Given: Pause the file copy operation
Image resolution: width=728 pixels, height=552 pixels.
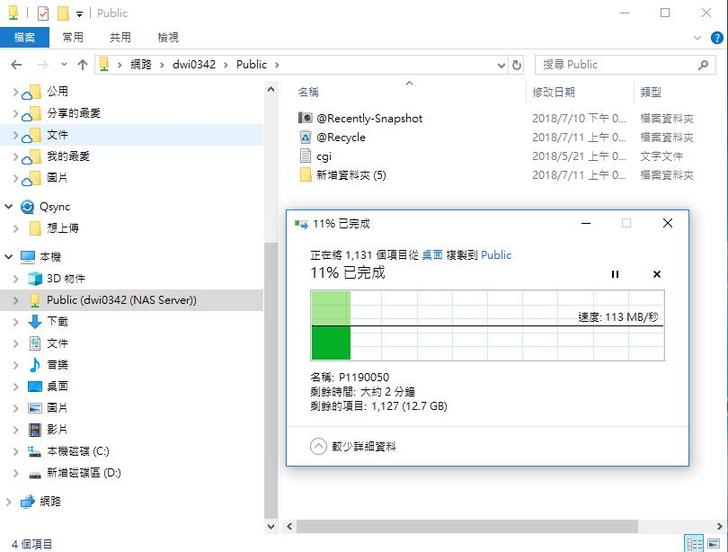Looking at the screenshot, I should [615, 274].
